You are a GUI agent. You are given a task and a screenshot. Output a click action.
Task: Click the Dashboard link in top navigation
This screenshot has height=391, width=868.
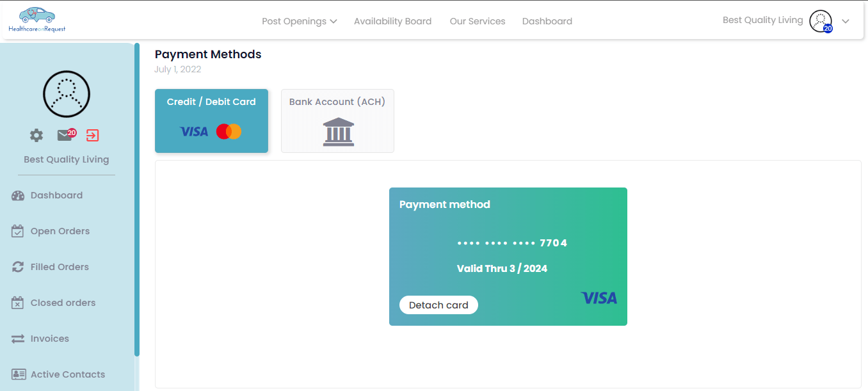coord(547,21)
